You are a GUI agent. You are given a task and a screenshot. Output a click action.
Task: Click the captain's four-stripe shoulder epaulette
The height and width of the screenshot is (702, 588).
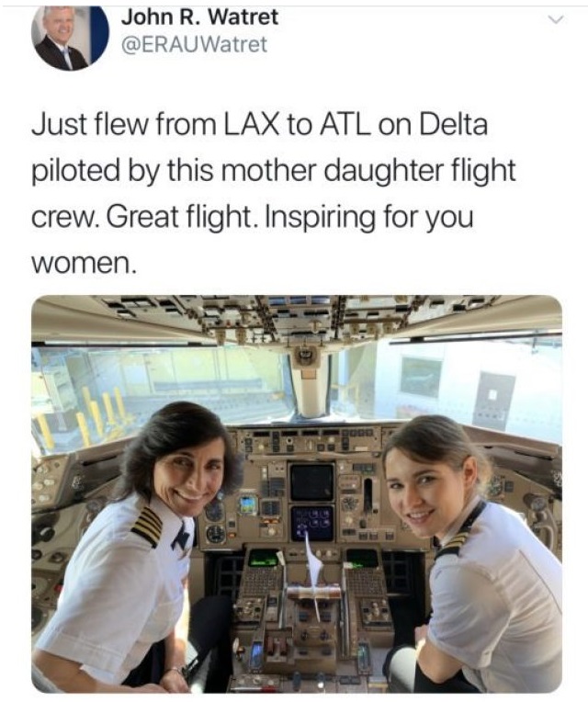click(147, 526)
